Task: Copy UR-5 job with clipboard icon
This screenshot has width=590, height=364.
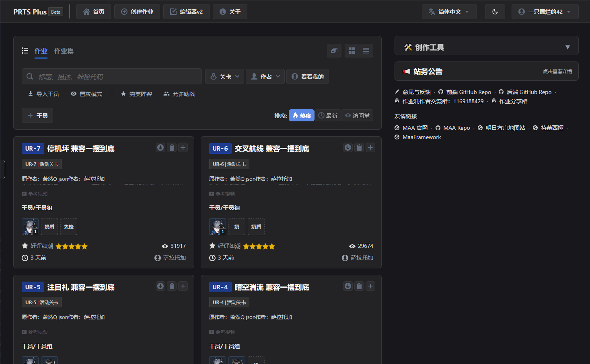Action: [x=172, y=286]
